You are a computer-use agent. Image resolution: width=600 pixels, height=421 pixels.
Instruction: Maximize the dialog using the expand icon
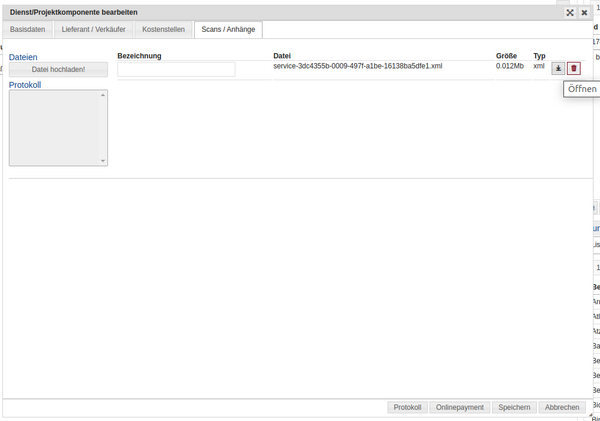point(570,13)
